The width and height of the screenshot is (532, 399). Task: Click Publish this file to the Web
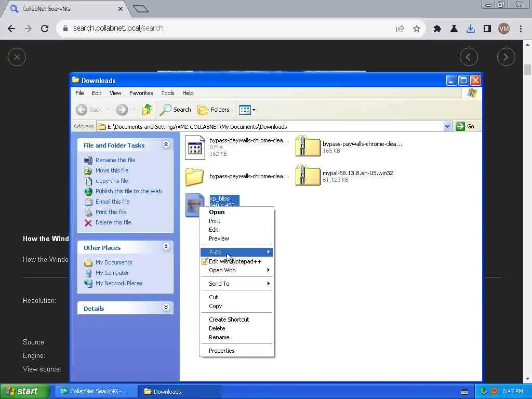click(129, 191)
